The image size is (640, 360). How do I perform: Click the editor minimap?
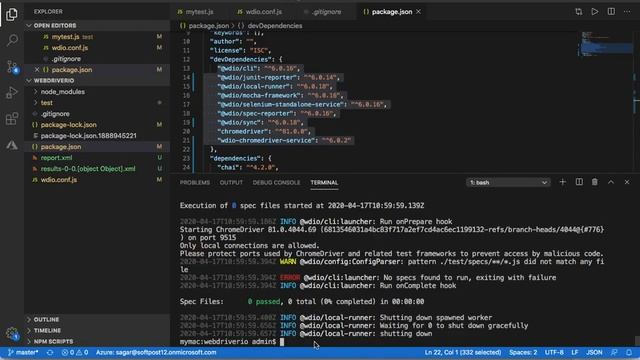(x=606, y=44)
